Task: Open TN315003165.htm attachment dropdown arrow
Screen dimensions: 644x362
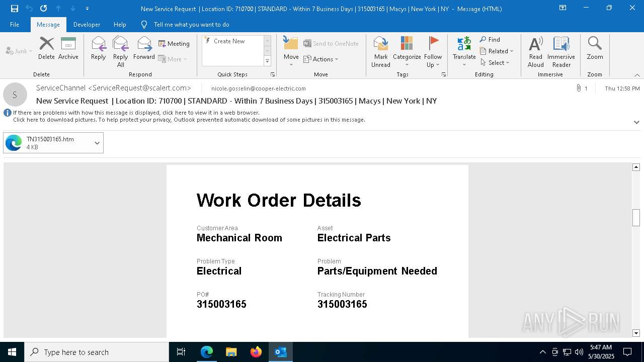Action: (x=97, y=143)
